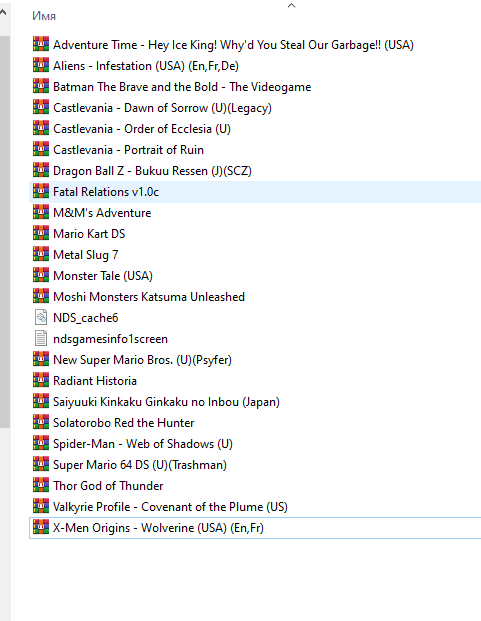The width and height of the screenshot is (481, 621).
Task: Click the Super Mario 64 DS archive icon
Action: (x=41, y=464)
